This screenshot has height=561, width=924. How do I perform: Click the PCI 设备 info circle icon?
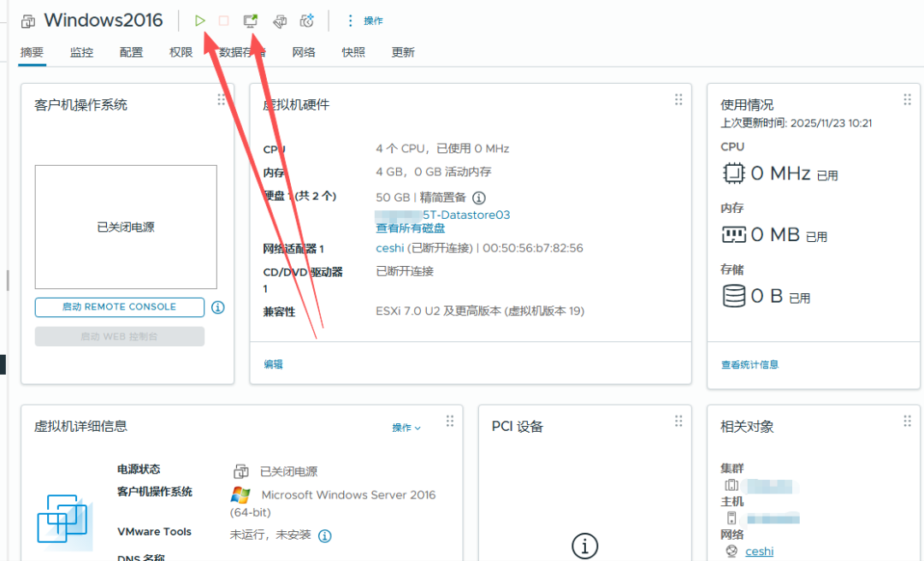click(584, 546)
